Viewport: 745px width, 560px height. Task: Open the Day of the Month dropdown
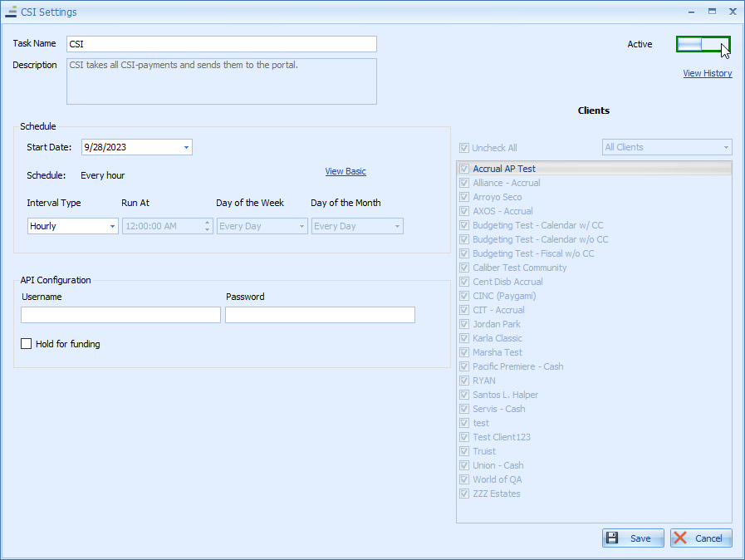[x=396, y=225]
